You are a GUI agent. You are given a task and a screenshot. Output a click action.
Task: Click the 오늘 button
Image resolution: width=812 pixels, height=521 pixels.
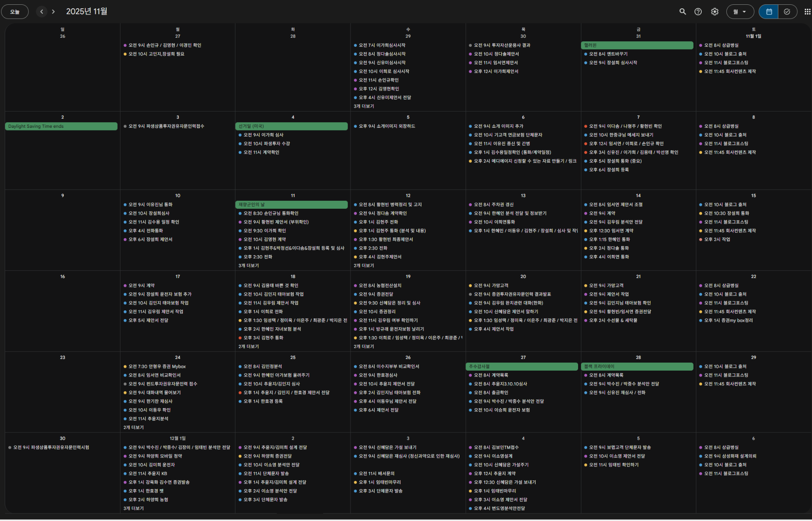[x=15, y=12]
